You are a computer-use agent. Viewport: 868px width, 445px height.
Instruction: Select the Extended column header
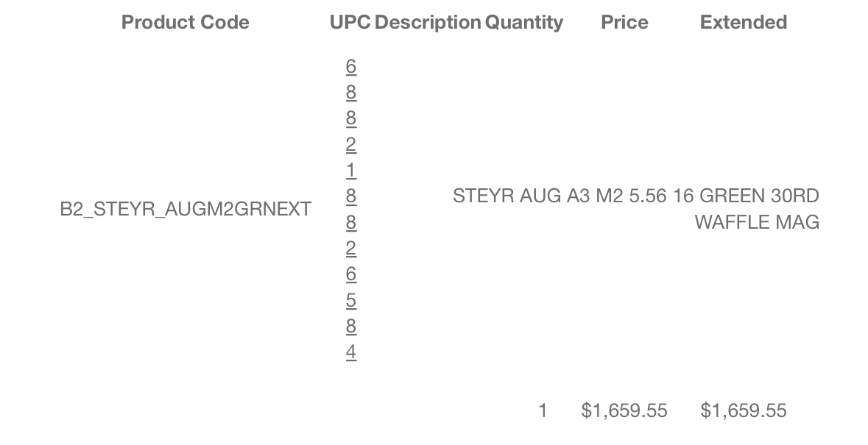(x=744, y=22)
